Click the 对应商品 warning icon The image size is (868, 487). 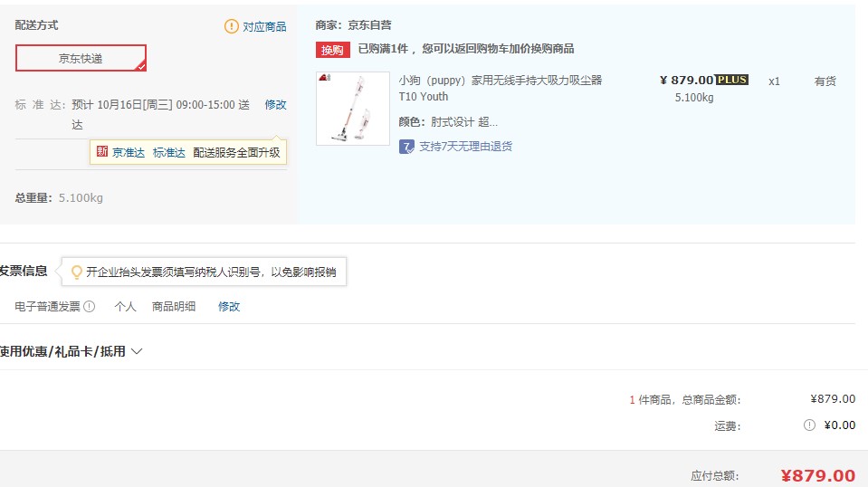coord(232,26)
